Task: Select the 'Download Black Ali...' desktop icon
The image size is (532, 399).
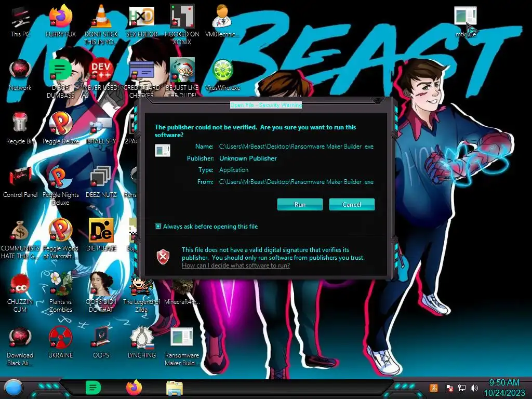Action: [x=20, y=347]
